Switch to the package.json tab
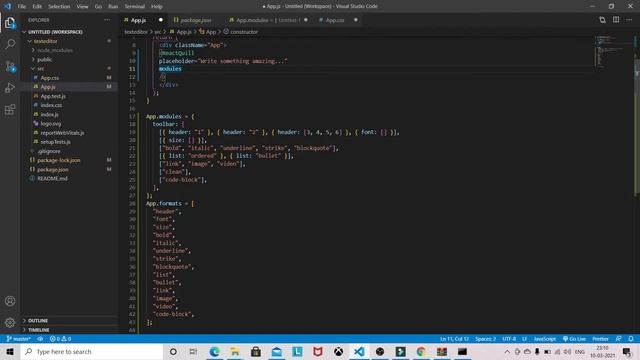This screenshot has width=640, height=360. click(196, 20)
